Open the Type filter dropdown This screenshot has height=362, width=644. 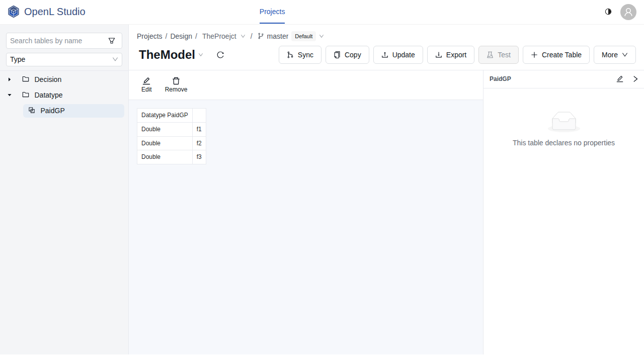click(64, 59)
